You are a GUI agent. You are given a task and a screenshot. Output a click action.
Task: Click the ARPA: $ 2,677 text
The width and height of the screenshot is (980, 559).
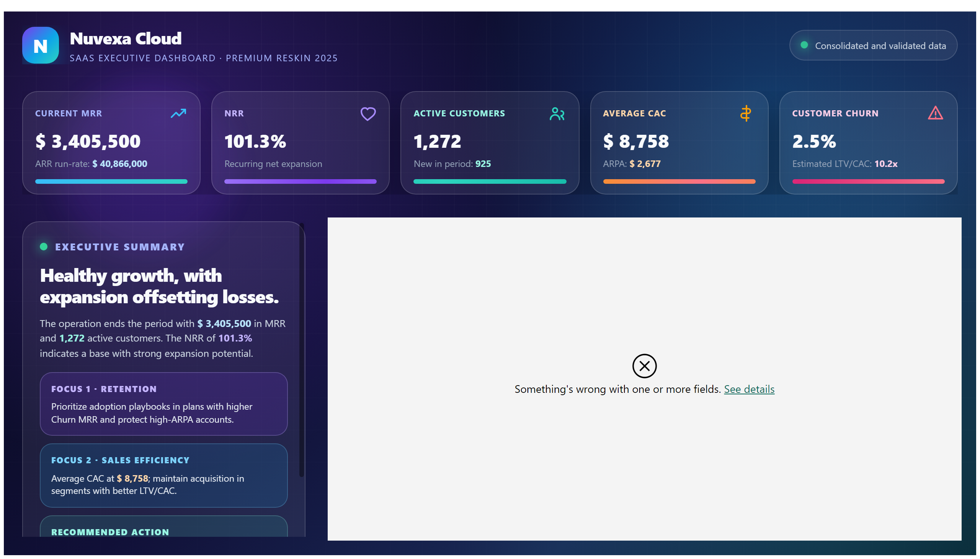click(x=632, y=164)
